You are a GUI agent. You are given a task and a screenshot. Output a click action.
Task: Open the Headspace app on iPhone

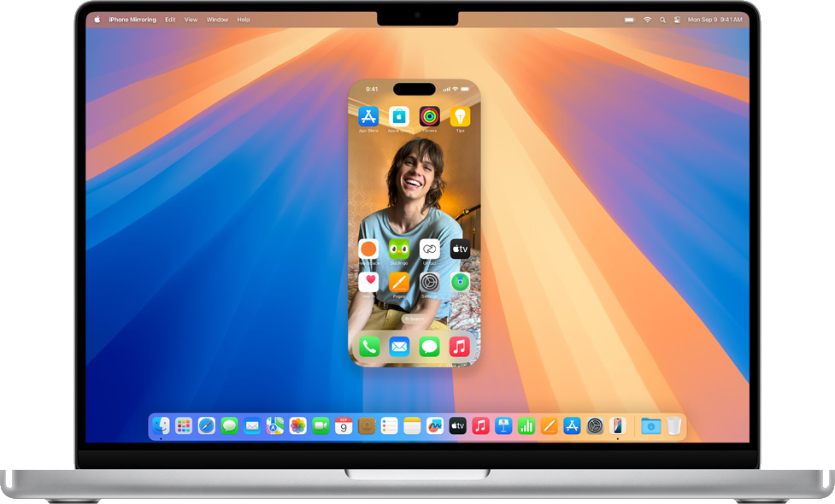coord(368,249)
